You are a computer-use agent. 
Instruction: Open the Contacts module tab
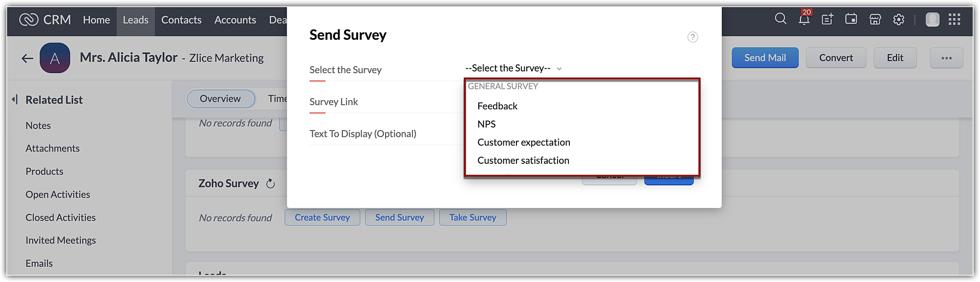pyautogui.click(x=181, y=20)
